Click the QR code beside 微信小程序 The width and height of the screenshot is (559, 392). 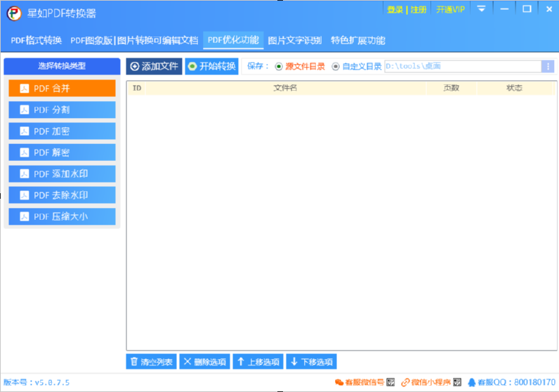pos(457,382)
